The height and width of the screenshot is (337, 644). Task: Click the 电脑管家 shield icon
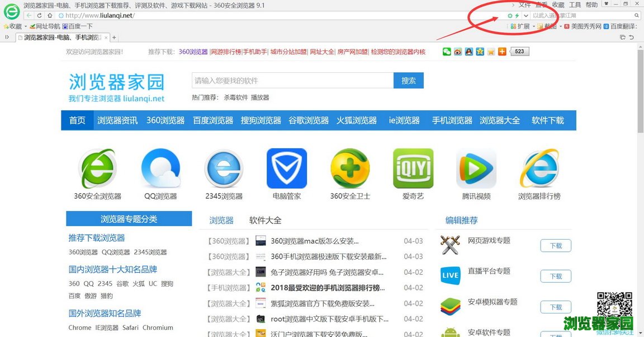(x=287, y=169)
